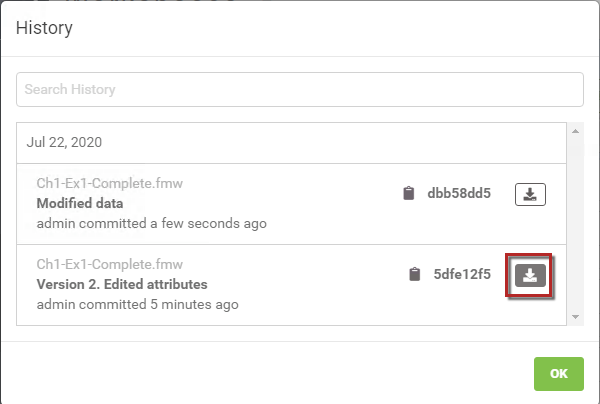Click the Jul 22, 2020 date header
This screenshot has width=600, height=404.
64,142
